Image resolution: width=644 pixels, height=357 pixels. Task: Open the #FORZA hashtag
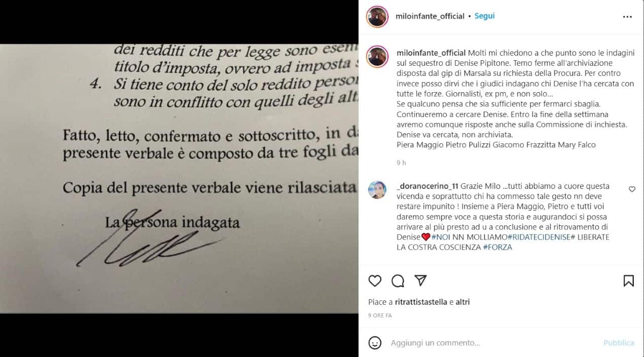(x=497, y=247)
